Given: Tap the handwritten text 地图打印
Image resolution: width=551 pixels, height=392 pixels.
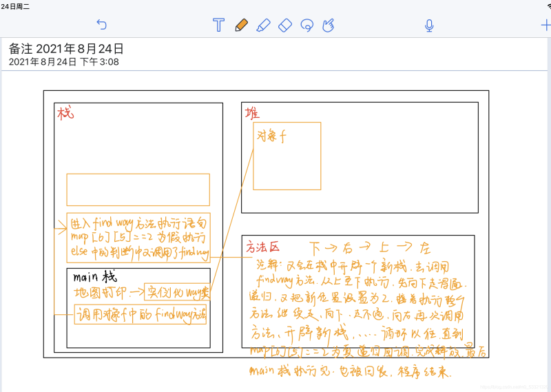Looking at the screenshot, I should coord(100,293).
